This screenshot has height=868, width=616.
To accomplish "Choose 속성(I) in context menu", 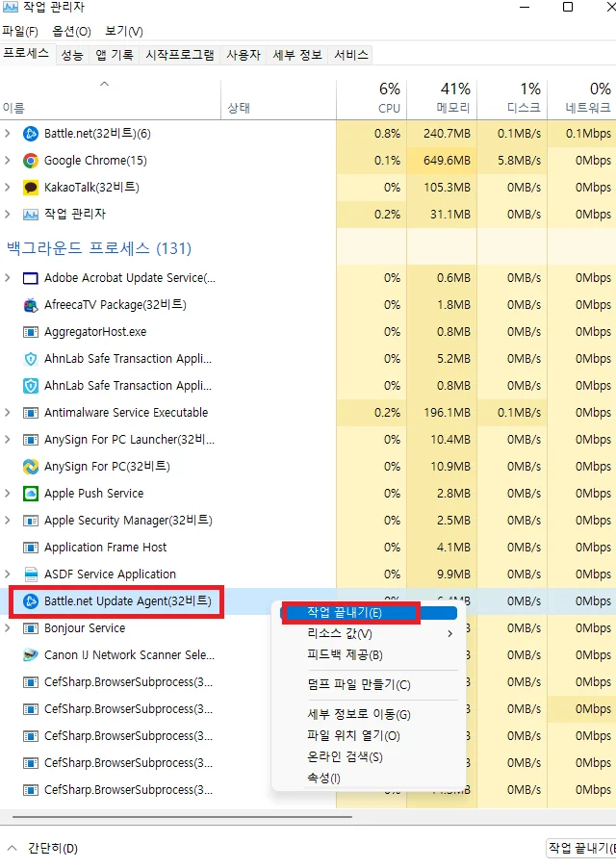I will pyautogui.click(x=369, y=779).
